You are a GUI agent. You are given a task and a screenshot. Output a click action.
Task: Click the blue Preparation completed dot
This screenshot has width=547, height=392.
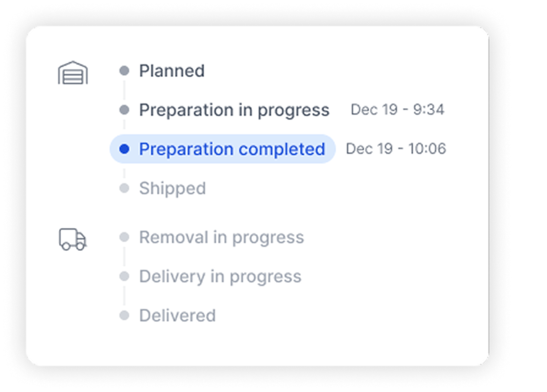[124, 149]
